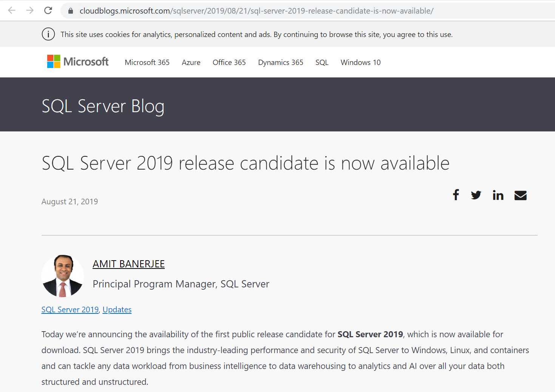Image resolution: width=555 pixels, height=392 pixels.
Task: Go to Microsoft home via logo
Action: [78, 62]
